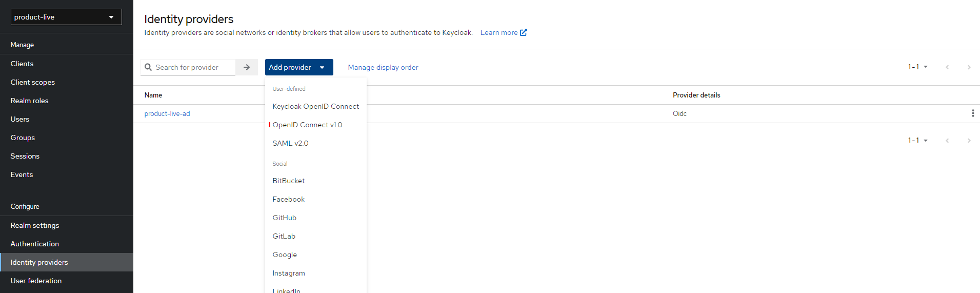Image resolution: width=980 pixels, height=293 pixels.
Task: Open the product-live-ad provider link
Action: [x=167, y=113]
